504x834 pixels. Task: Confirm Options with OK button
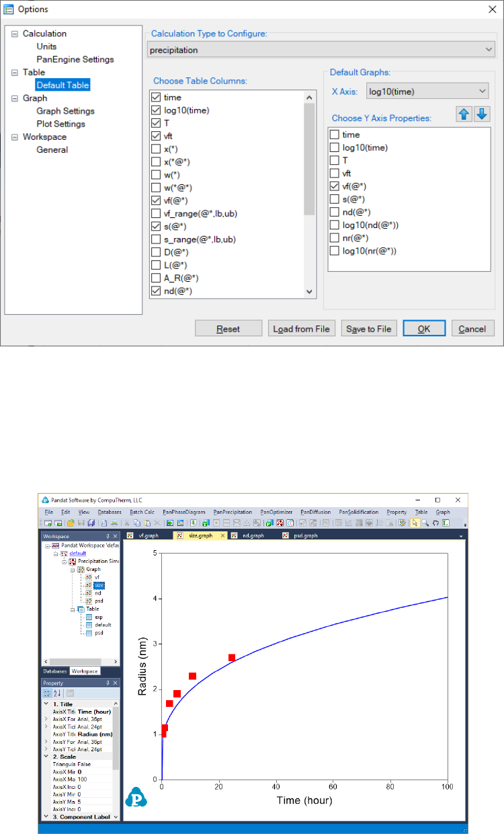424,329
